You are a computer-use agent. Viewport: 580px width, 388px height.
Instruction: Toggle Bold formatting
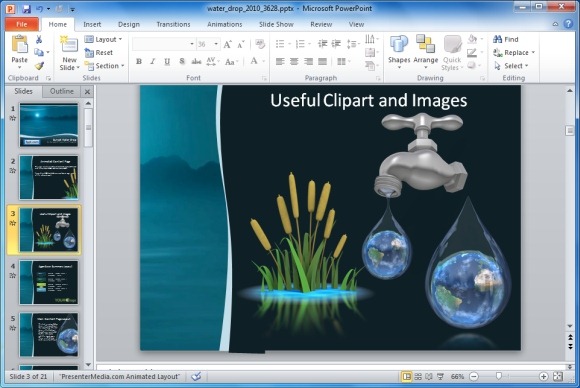point(139,61)
